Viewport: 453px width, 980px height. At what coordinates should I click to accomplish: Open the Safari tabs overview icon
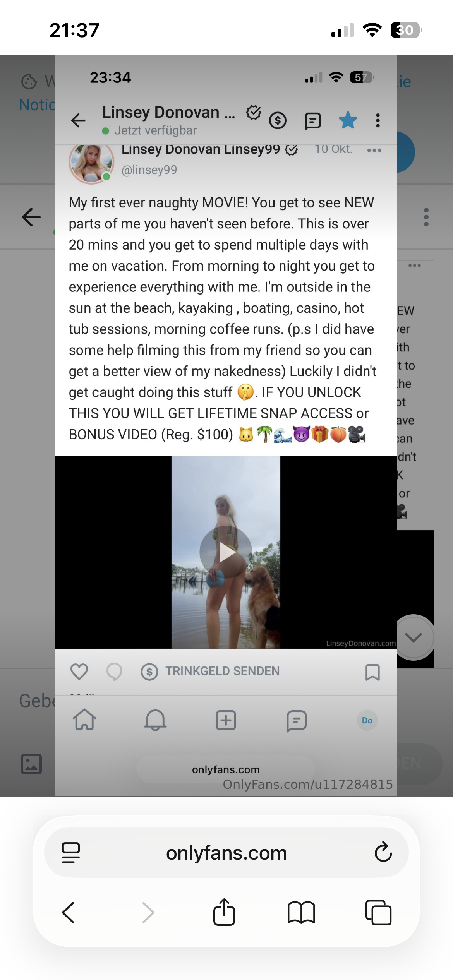point(378,913)
